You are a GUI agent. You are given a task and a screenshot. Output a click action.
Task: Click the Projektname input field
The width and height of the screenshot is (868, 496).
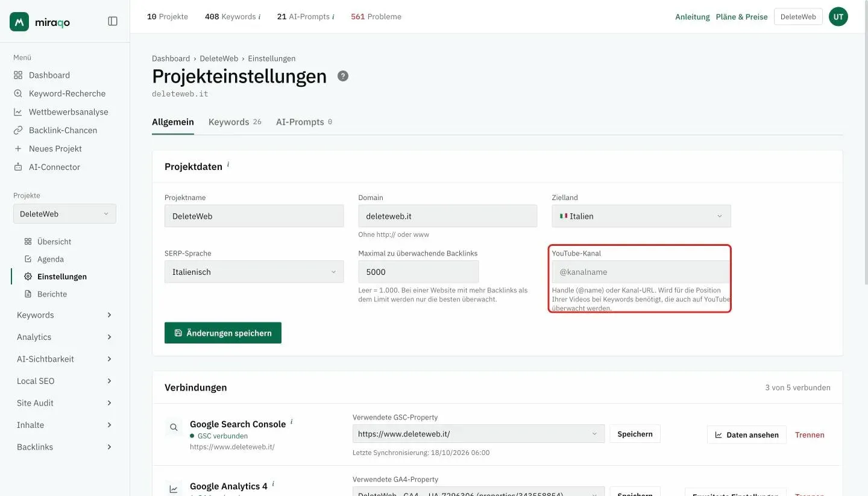click(x=254, y=216)
